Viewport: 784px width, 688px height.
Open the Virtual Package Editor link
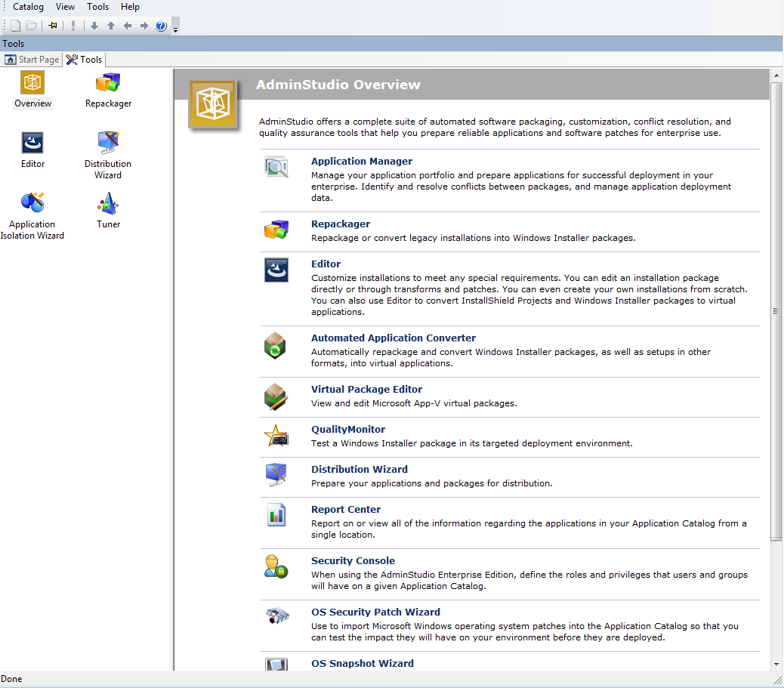point(366,389)
